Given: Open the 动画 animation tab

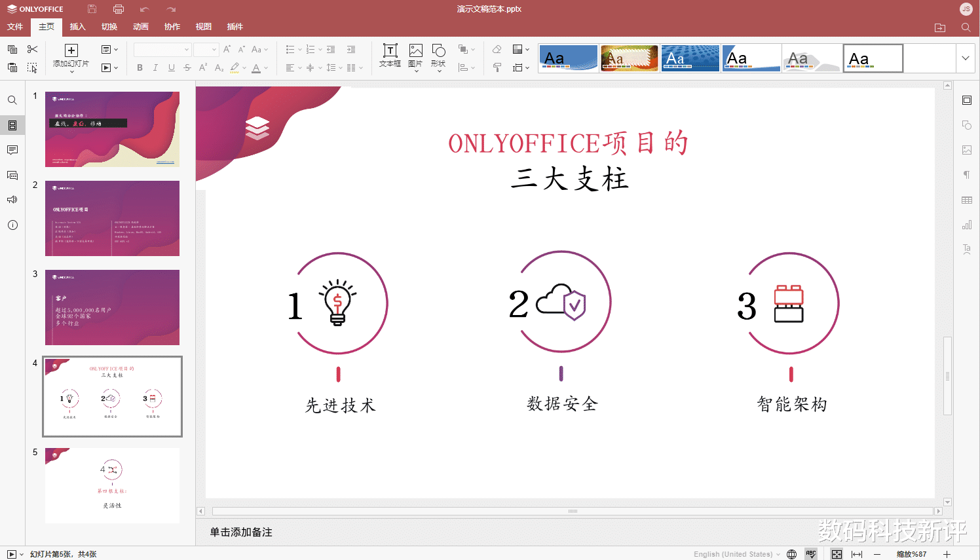Looking at the screenshot, I should tap(140, 27).
